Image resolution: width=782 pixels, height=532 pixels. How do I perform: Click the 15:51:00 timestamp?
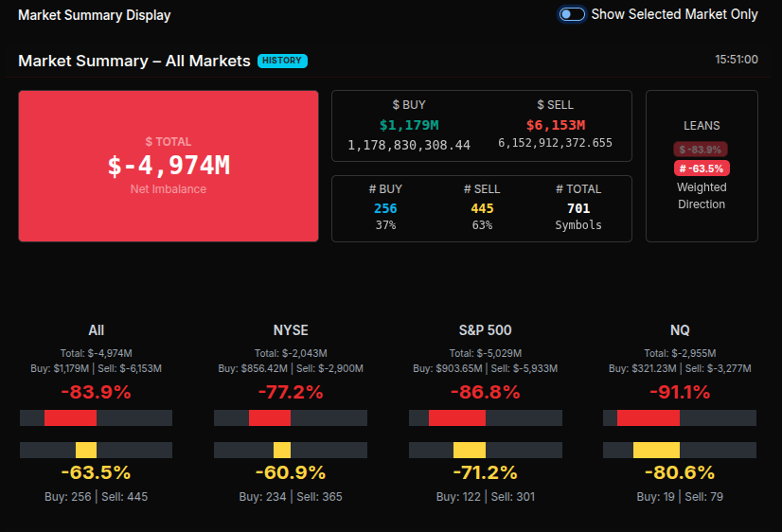[736, 60]
